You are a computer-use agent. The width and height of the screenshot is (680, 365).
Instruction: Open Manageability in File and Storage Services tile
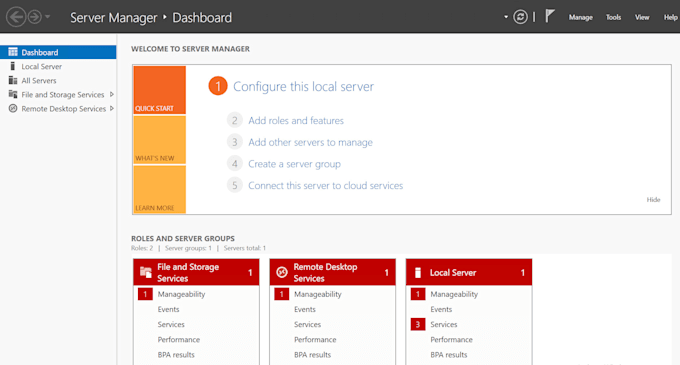(181, 294)
